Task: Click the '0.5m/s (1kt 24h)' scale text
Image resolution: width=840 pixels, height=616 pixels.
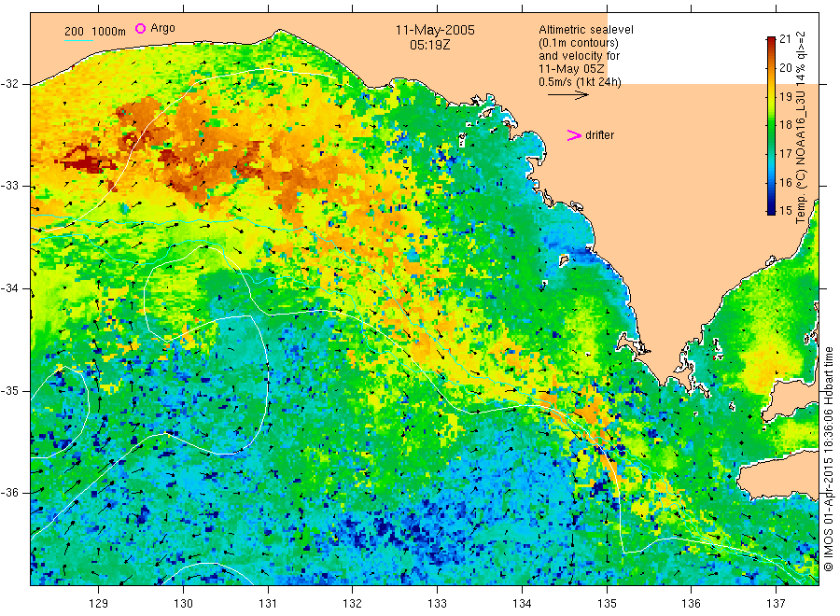Action: point(581,82)
